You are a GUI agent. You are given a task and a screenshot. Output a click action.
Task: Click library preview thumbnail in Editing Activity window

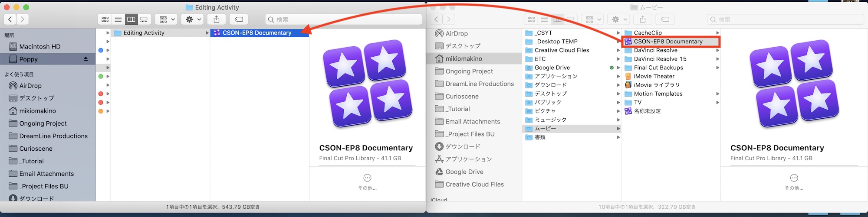367,84
